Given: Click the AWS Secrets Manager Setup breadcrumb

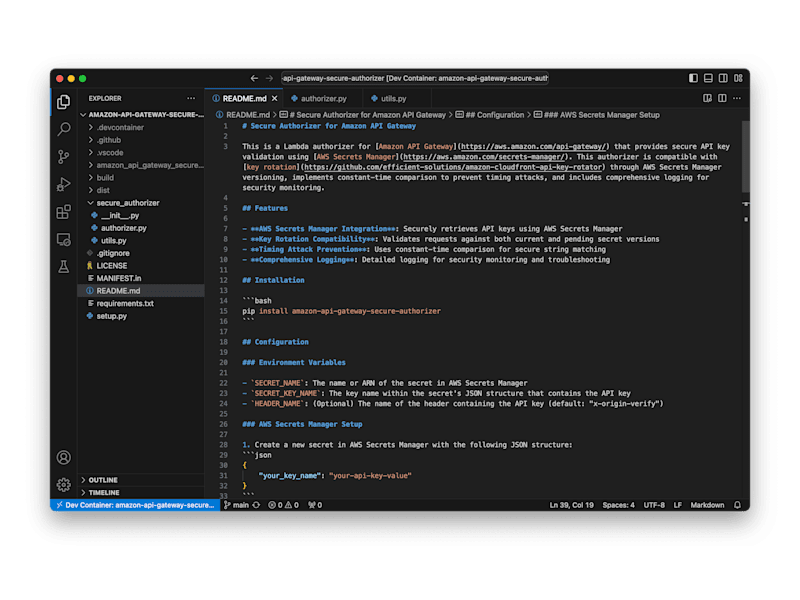Looking at the screenshot, I should pos(597,115).
